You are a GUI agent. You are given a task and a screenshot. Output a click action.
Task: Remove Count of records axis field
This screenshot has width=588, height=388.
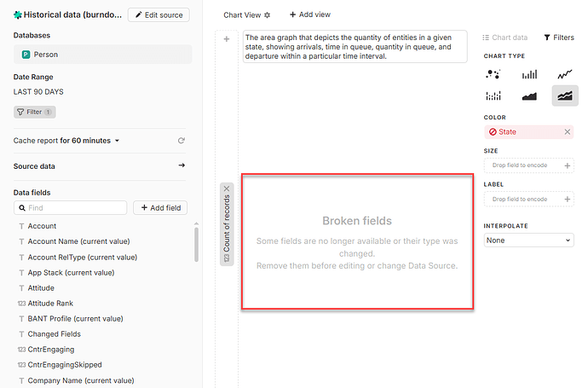[227, 188]
